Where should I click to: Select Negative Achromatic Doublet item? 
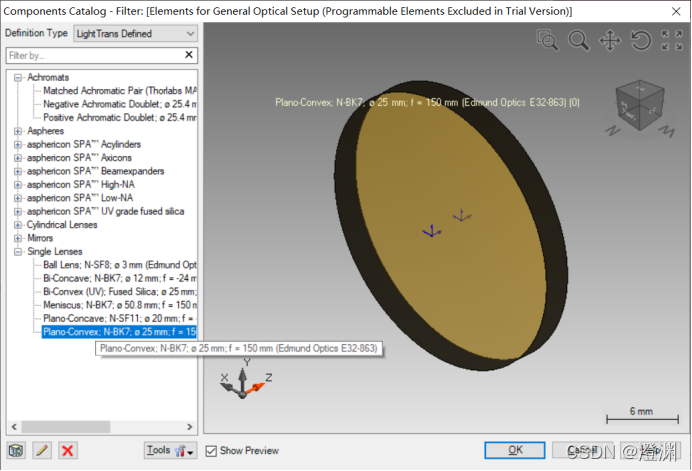click(x=120, y=104)
